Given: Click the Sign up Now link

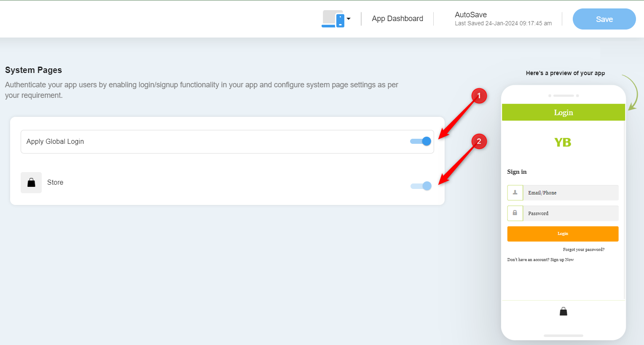Looking at the screenshot, I should 562,259.
